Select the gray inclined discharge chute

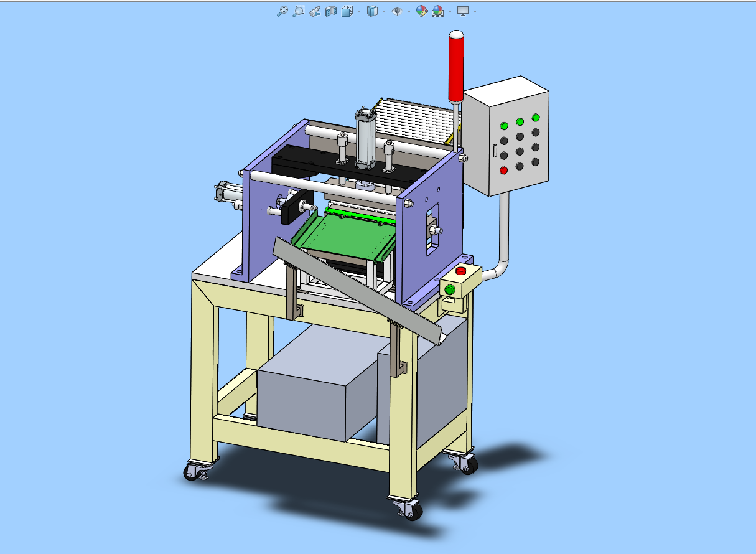(x=358, y=290)
